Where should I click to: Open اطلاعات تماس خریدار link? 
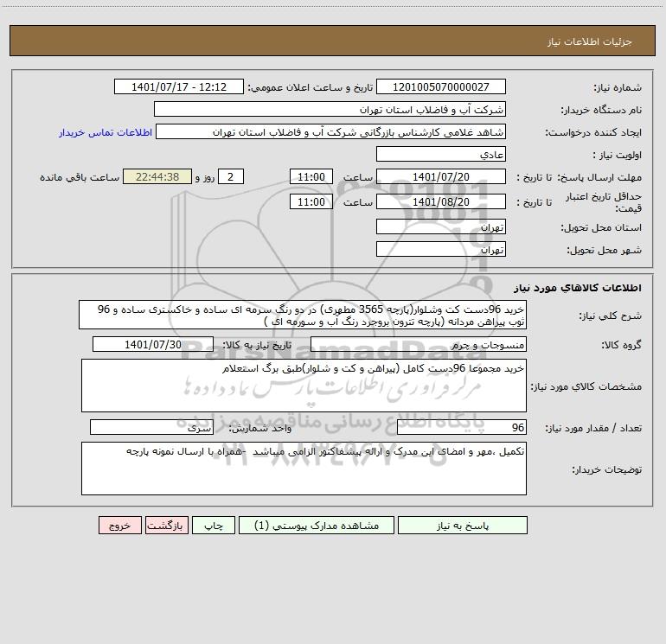(x=106, y=132)
